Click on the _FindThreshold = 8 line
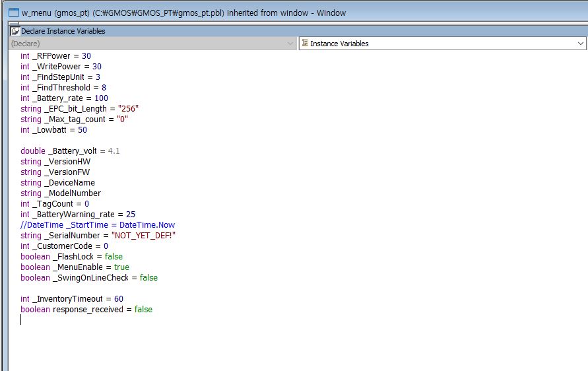The width and height of the screenshot is (588, 371). [63, 88]
